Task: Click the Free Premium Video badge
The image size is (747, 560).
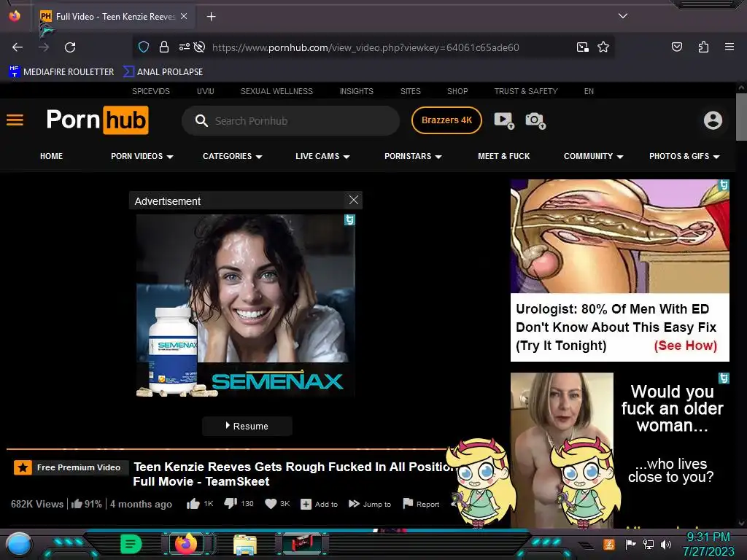Action: (71, 467)
